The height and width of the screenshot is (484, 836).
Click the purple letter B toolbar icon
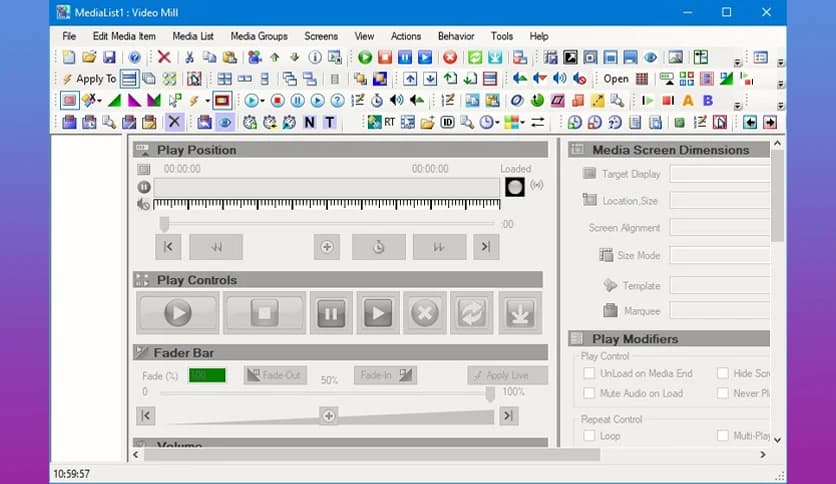(708, 100)
